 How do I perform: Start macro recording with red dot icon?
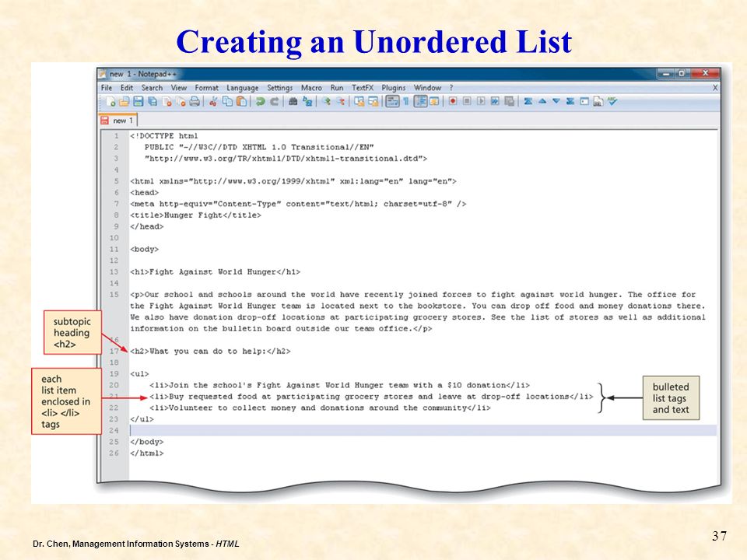pos(453,101)
